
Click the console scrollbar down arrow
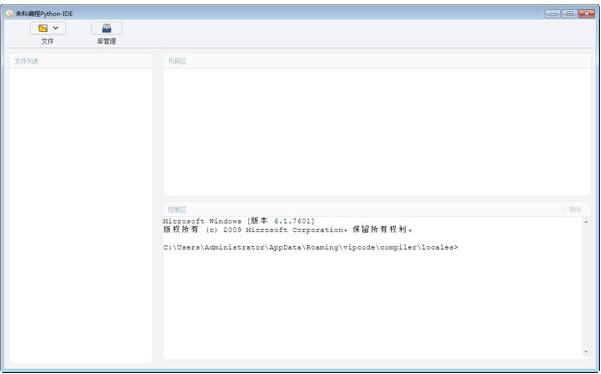586,352
